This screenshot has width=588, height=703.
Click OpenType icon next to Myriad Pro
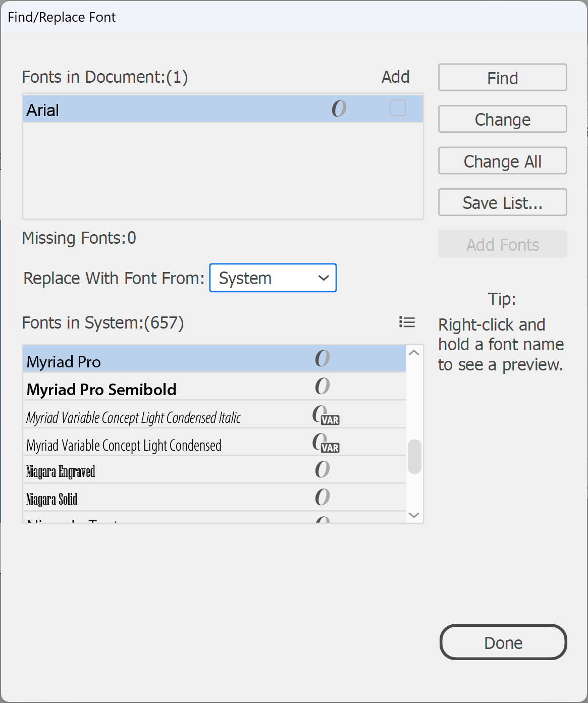click(x=323, y=358)
